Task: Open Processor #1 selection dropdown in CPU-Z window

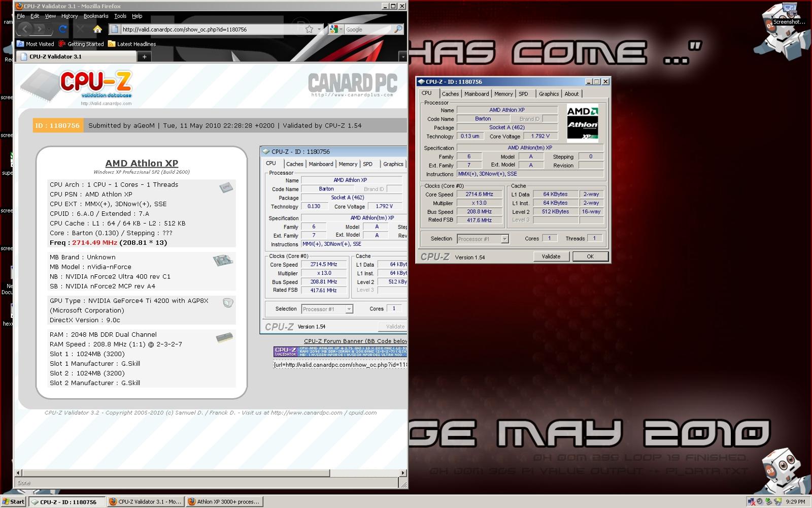Action: pos(483,239)
